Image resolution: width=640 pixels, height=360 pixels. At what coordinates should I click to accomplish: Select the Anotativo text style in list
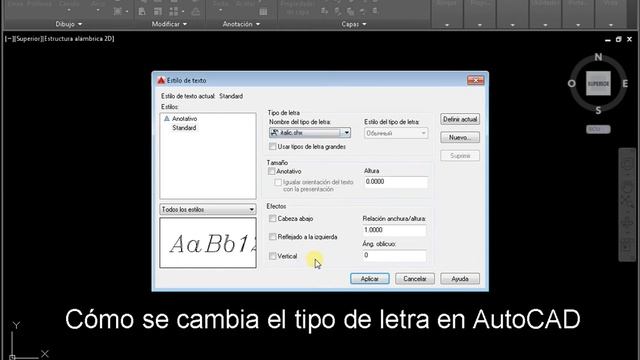[x=184, y=119]
